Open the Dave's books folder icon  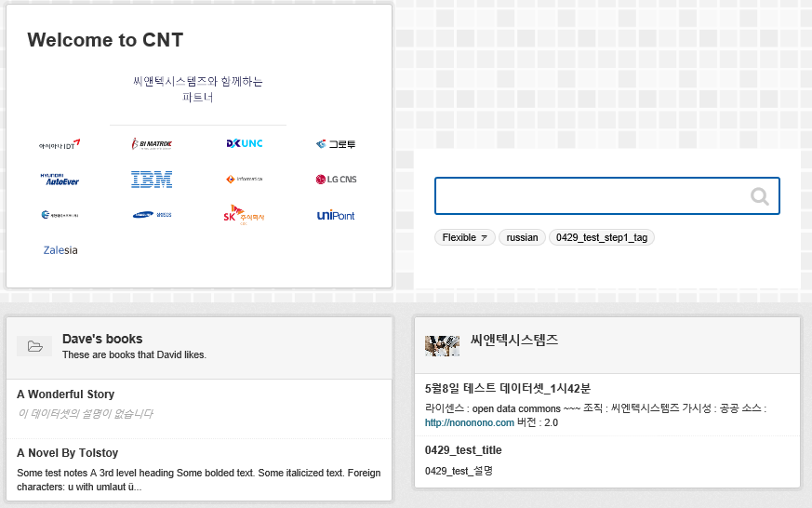point(34,346)
